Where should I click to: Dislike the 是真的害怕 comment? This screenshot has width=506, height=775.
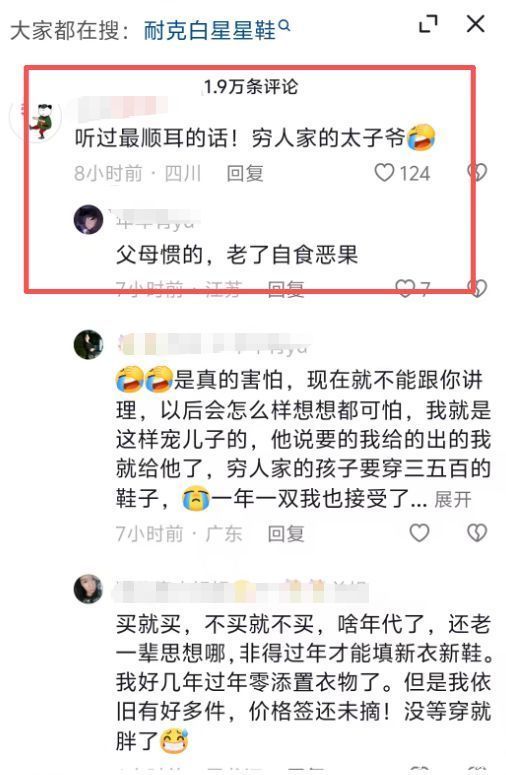point(477,533)
